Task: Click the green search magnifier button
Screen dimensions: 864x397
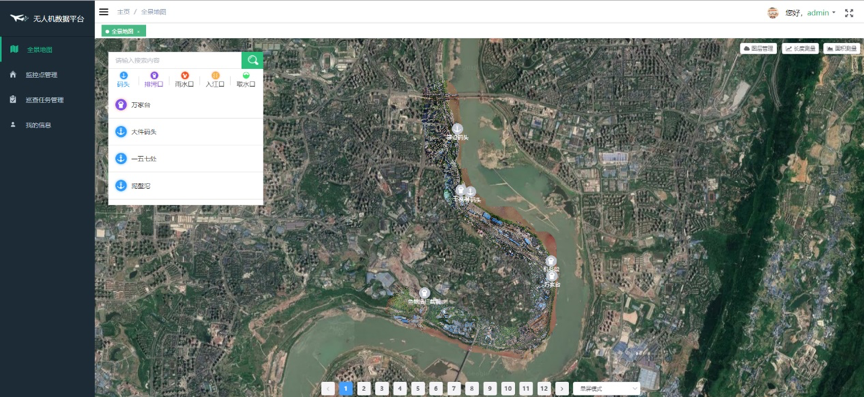Action: pyautogui.click(x=252, y=61)
